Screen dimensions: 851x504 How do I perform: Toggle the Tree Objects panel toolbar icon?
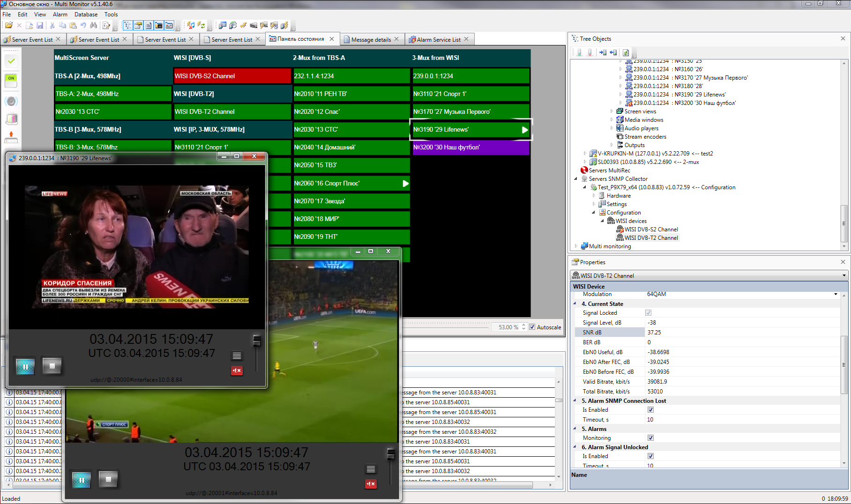[127, 25]
